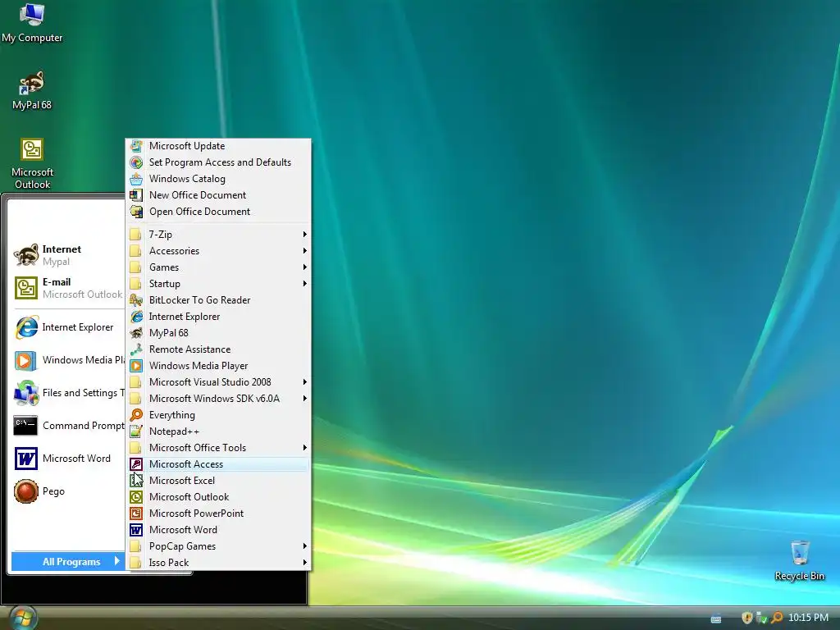
Task: Click the security shield icon in the system tray
Action: pyautogui.click(x=746, y=618)
